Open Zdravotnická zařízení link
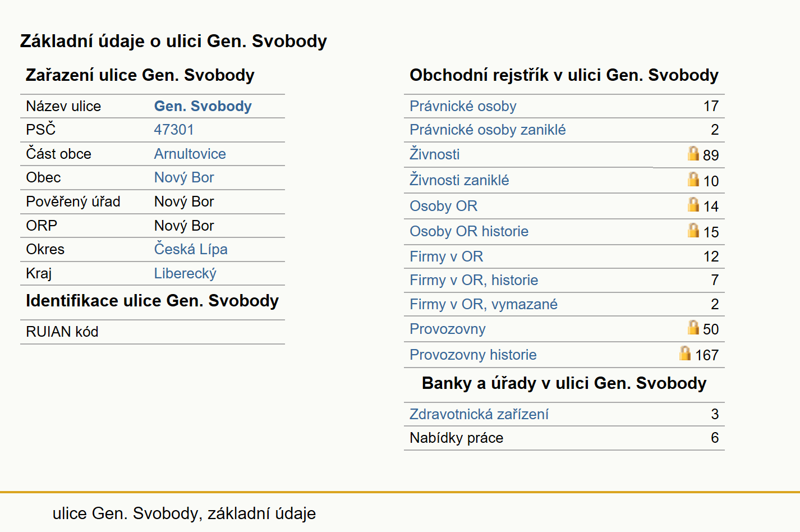Screen dimensions: 800x532 (479, 414)
